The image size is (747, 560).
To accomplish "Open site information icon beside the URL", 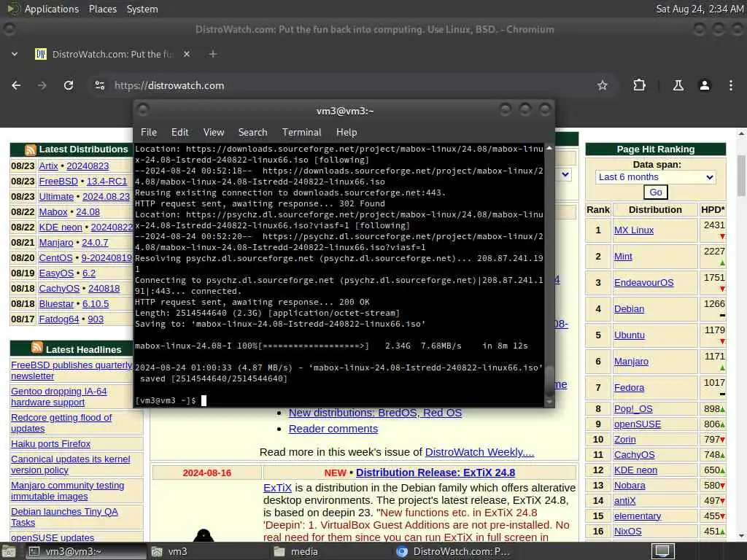I will [99, 85].
